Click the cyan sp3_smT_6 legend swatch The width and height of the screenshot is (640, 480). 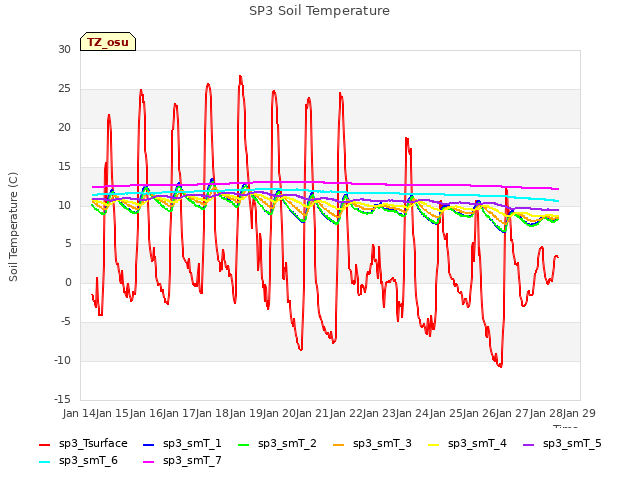tap(44, 461)
